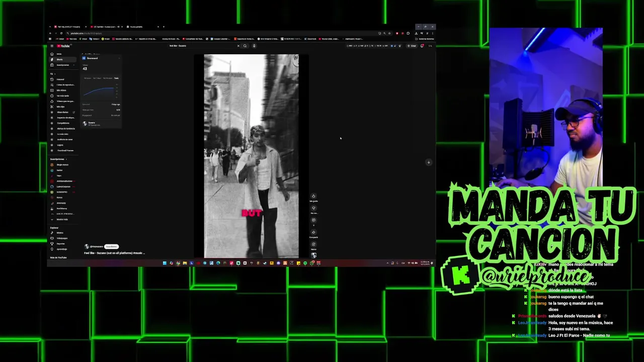The image size is (644, 362).
Task: Open File Explorer from the taskbar
Action: (185, 263)
